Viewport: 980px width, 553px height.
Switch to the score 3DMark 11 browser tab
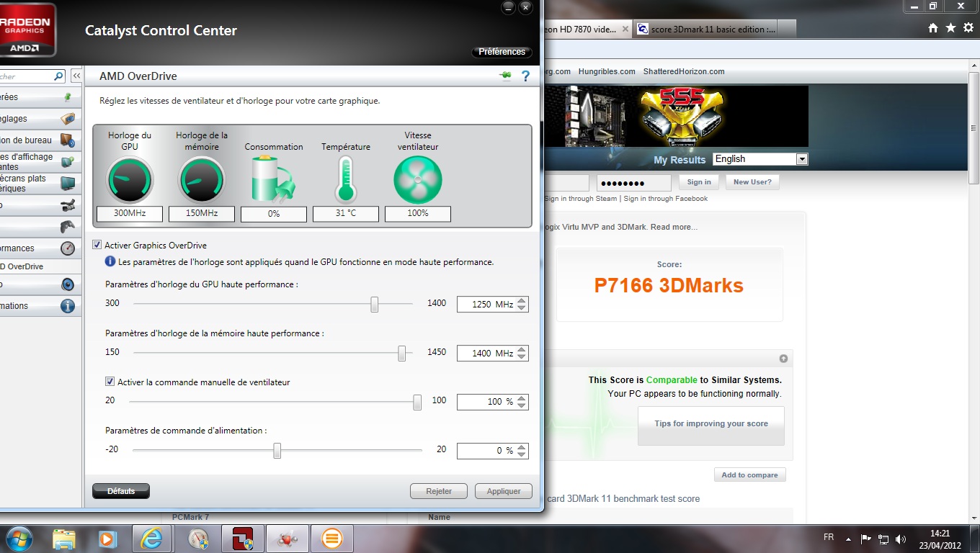pyautogui.click(x=706, y=30)
